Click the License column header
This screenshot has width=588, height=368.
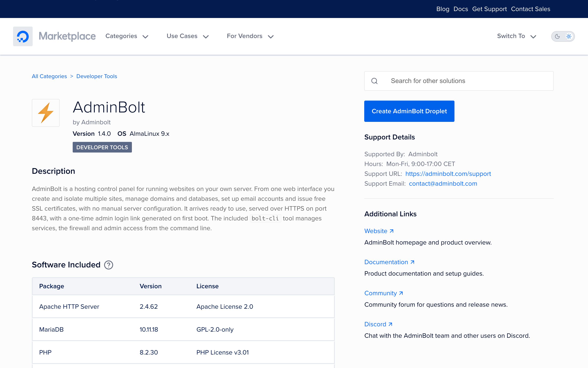point(207,286)
